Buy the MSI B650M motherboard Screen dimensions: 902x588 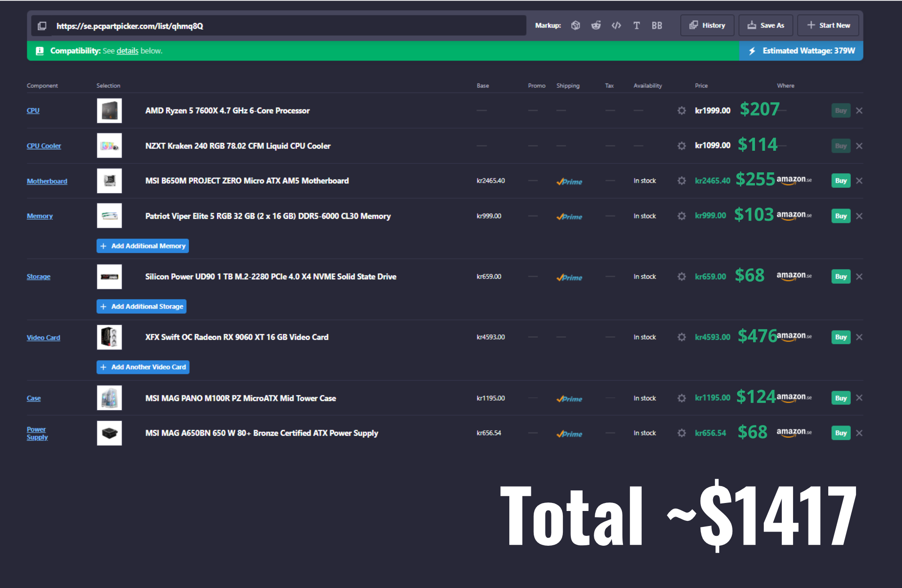click(x=841, y=181)
